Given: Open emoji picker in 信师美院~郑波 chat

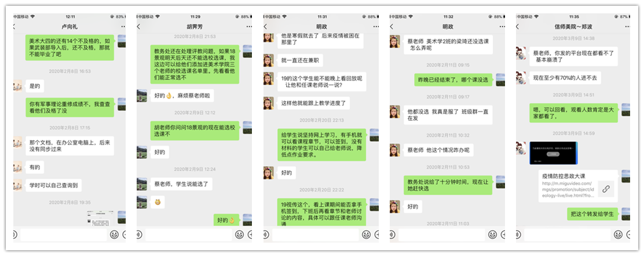Looking at the screenshot, I should pyautogui.click(x=618, y=235).
